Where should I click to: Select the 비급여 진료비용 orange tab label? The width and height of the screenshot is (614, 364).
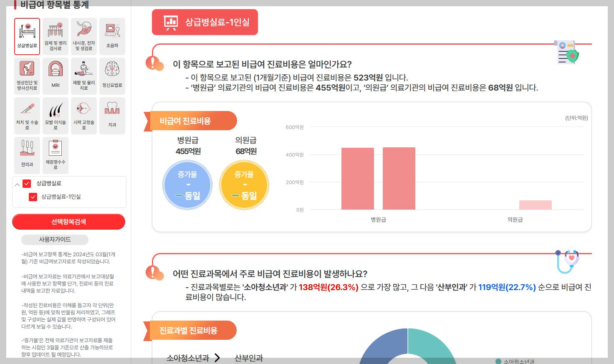(x=190, y=121)
